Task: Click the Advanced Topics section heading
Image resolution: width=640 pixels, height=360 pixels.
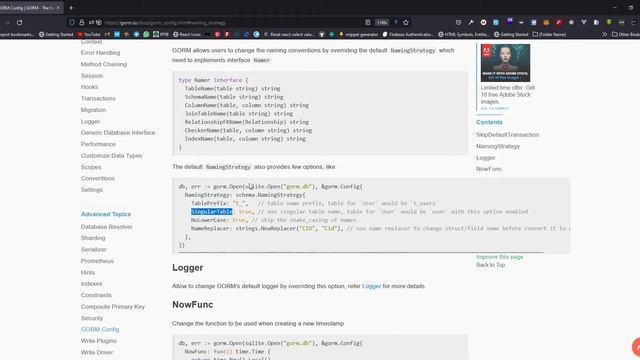Action: (x=106, y=214)
